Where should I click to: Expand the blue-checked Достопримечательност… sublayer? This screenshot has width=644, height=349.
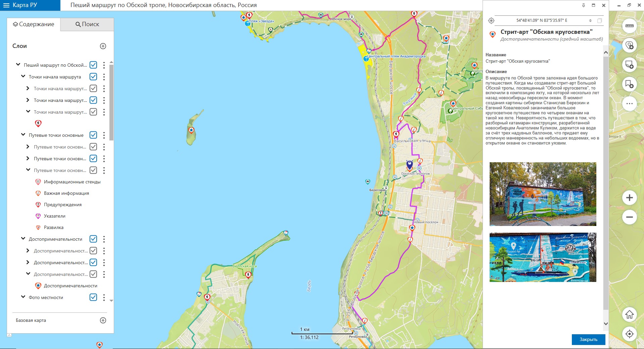click(28, 263)
